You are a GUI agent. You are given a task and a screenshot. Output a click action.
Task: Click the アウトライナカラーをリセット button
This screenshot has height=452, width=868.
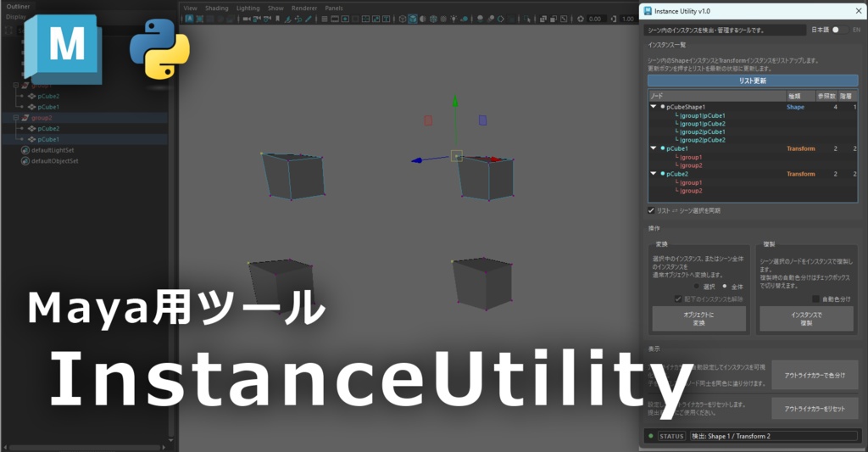point(815,408)
